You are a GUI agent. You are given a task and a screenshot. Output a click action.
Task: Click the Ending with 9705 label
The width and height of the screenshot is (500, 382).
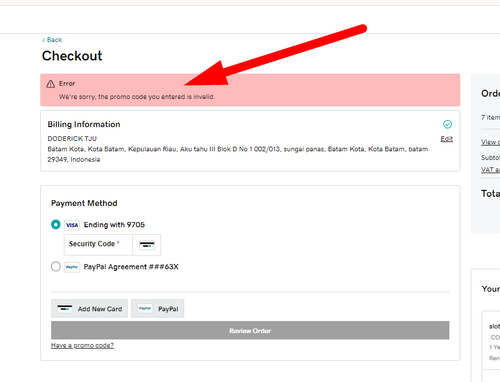coord(114,225)
